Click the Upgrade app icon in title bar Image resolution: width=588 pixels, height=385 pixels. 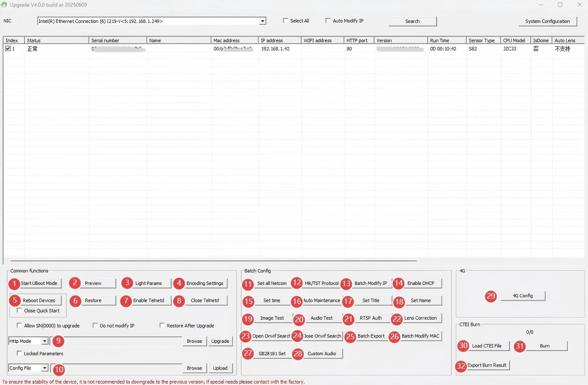point(4,5)
